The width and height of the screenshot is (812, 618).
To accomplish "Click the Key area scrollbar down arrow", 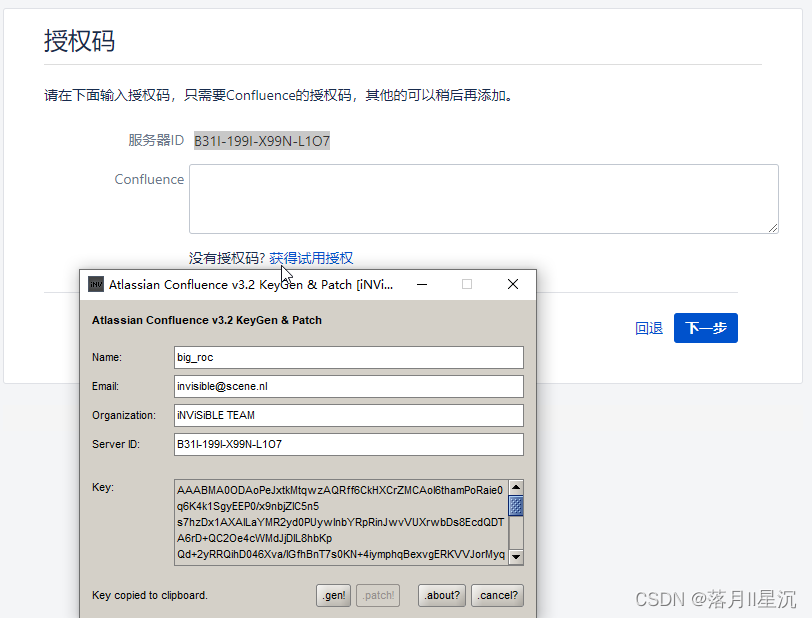I will click(516, 557).
